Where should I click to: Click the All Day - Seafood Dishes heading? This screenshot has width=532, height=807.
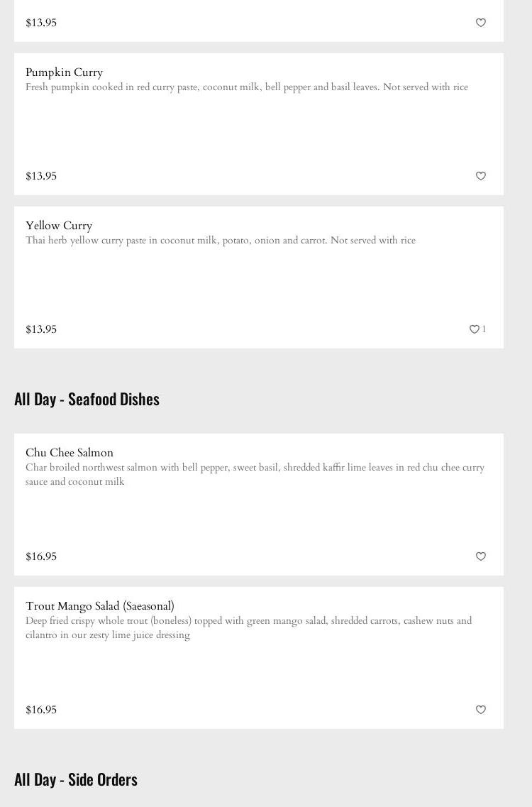click(87, 399)
